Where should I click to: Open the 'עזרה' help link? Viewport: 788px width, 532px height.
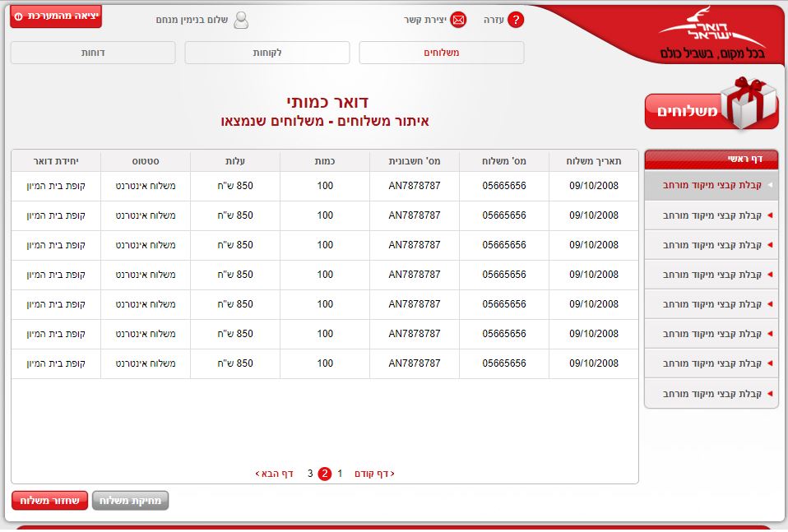tap(494, 20)
